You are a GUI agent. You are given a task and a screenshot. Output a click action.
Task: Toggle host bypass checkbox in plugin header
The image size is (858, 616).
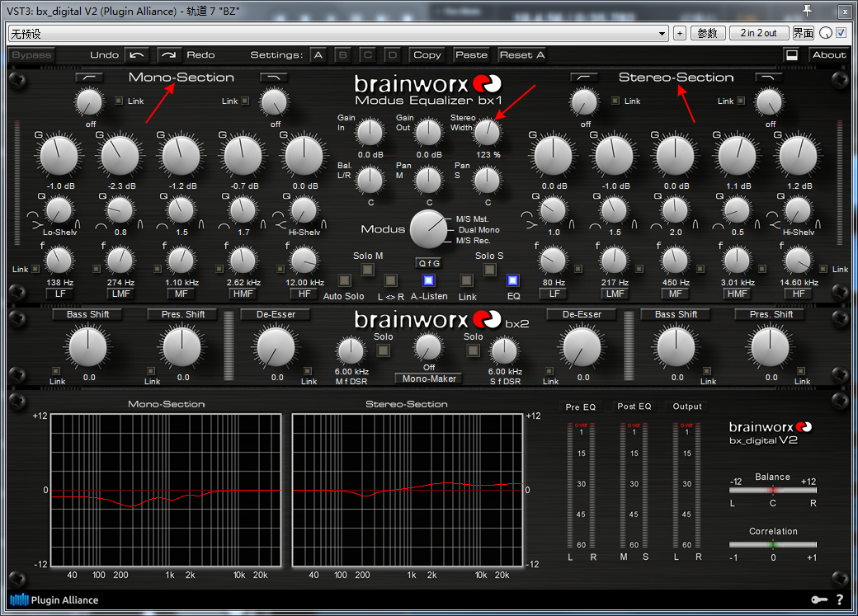pos(841,33)
